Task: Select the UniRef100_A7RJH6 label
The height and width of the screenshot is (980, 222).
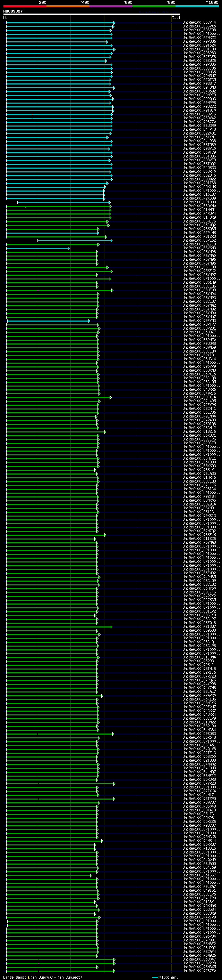Action: click(199, 233)
